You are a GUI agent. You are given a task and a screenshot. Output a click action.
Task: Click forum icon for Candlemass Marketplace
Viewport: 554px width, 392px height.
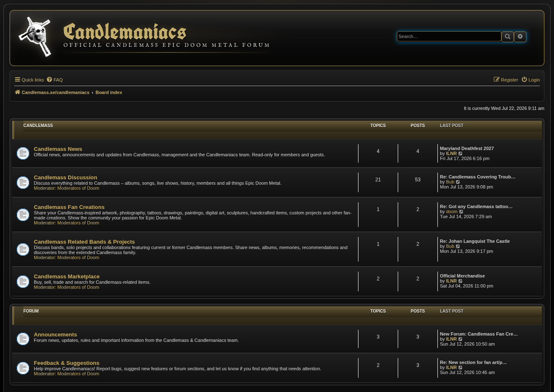click(x=23, y=282)
